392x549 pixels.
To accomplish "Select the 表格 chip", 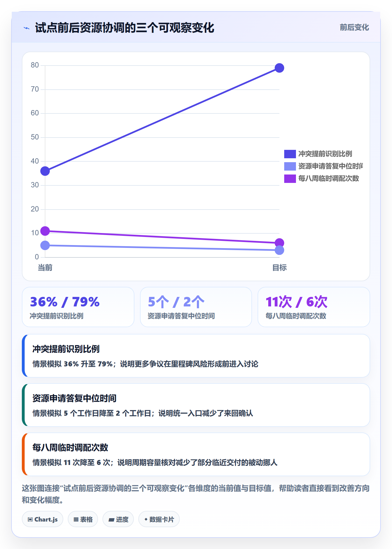I will [x=83, y=519].
